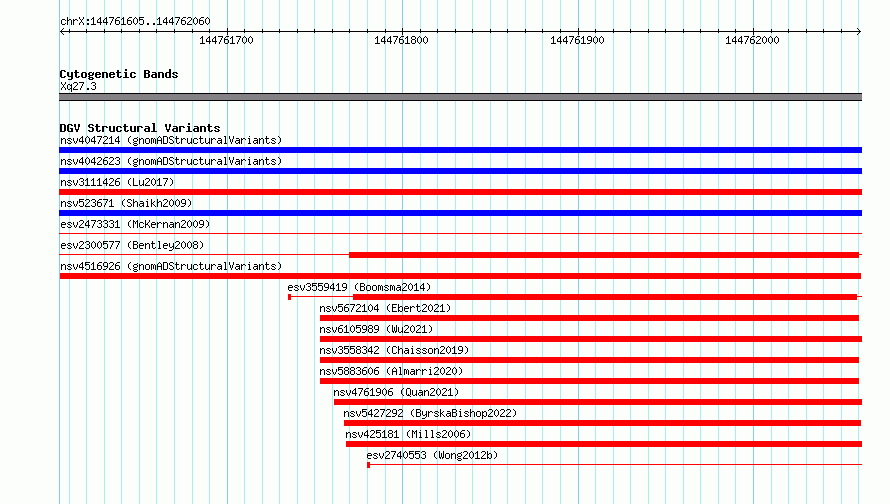This screenshot has height=504, width=890.
Task: Click the chrX:144761605..144762060 region label
Action: coord(135,21)
